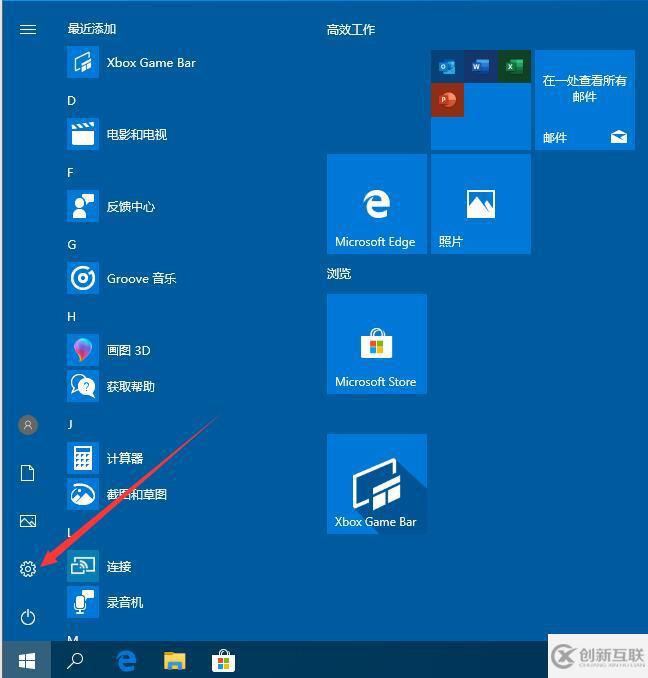This screenshot has height=678, width=648.
Task: Click the 最近添加 heading
Action: click(x=92, y=29)
